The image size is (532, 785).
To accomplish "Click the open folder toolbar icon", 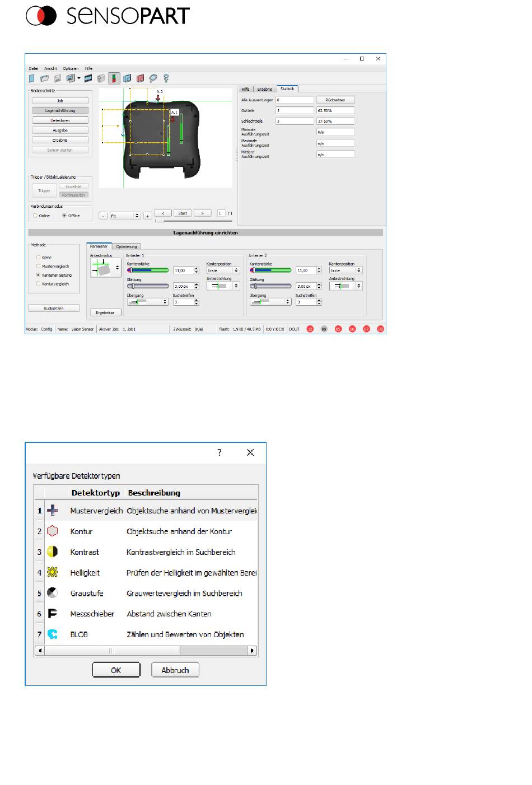I will click(44, 78).
